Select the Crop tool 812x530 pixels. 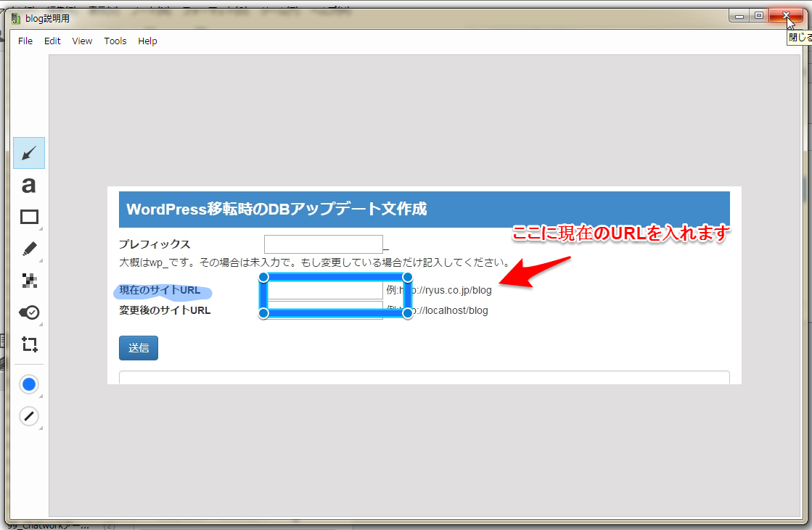click(x=29, y=344)
